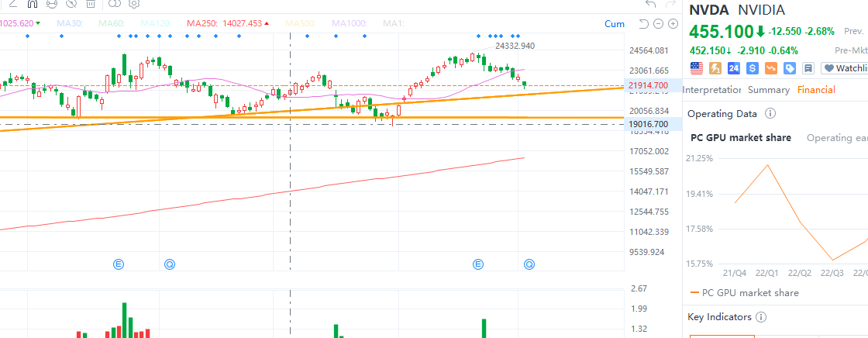Click the MA30 indicator label

pyautogui.click(x=69, y=24)
